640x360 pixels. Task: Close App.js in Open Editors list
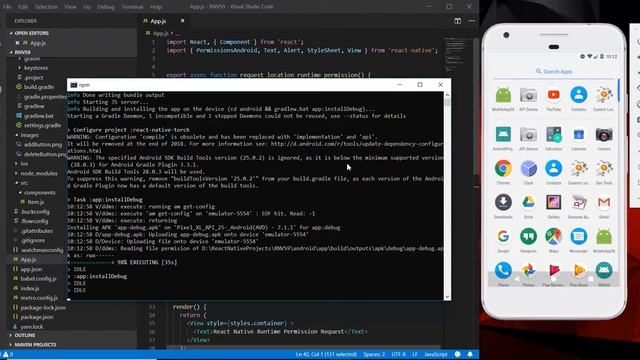pyautogui.click(x=17, y=43)
